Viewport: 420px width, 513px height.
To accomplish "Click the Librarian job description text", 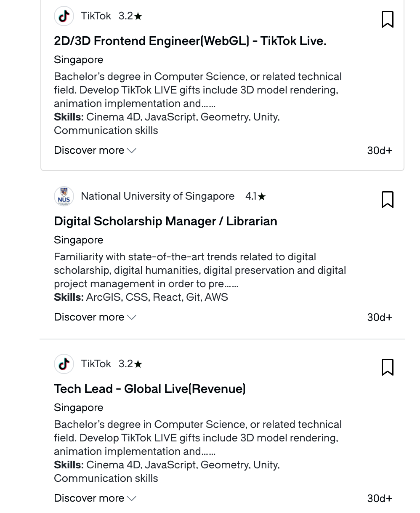I will pos(200,270).
